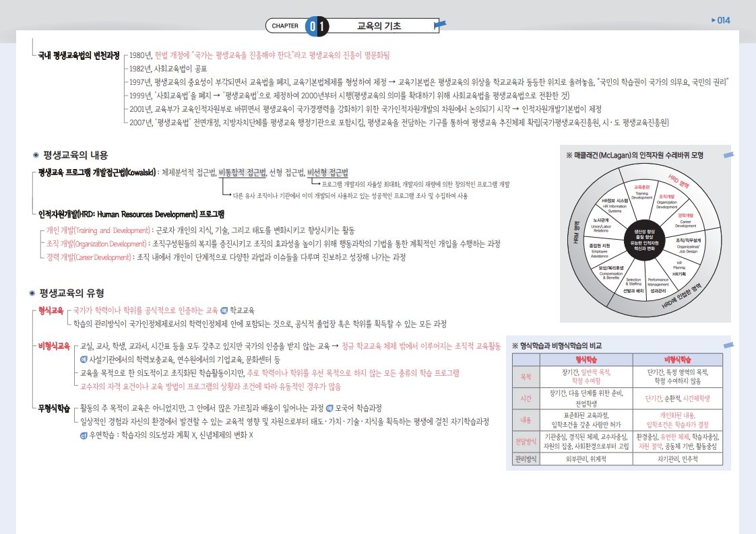
Task: Click the page number arrow 014
Action: (x=720, y=20)
